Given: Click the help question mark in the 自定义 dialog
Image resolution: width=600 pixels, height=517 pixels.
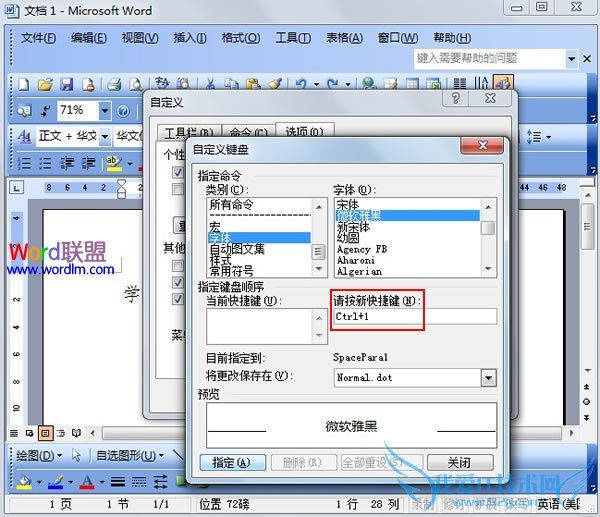Looking at the screenshot, I should (x=456, y=98).
